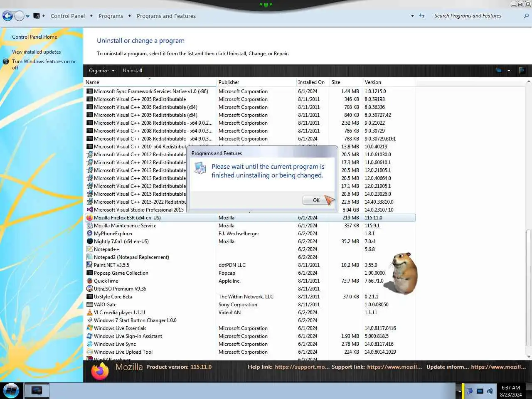532x399 pixels.
Task: Open the Help link support.mo... URL
Action: click(302, 367)
